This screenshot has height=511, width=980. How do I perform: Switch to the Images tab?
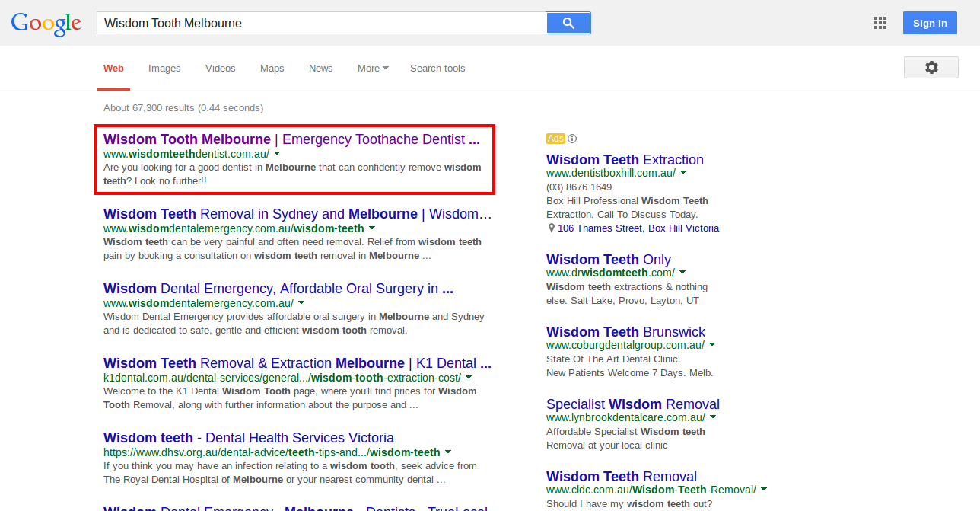[x=164, y=69]
